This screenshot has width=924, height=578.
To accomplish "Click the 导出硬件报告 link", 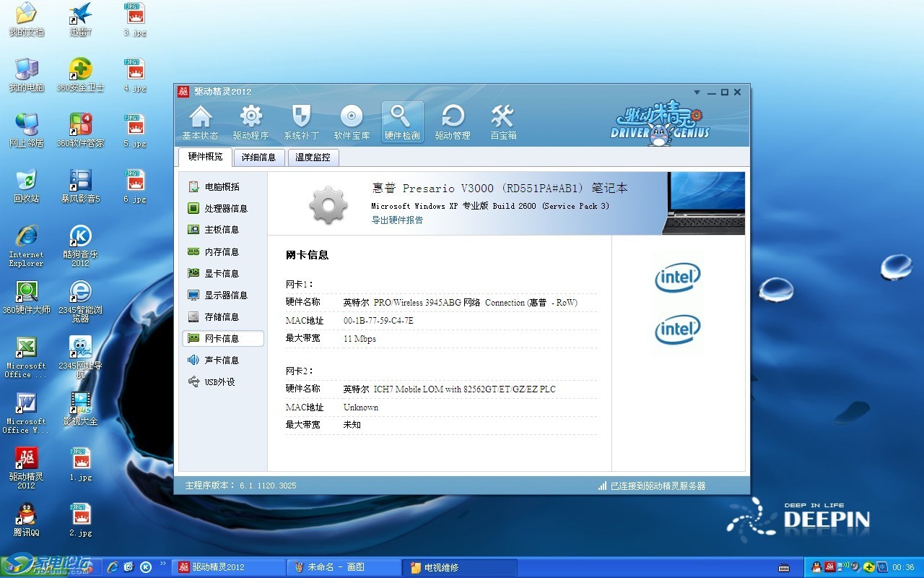I will coord(397,220).
